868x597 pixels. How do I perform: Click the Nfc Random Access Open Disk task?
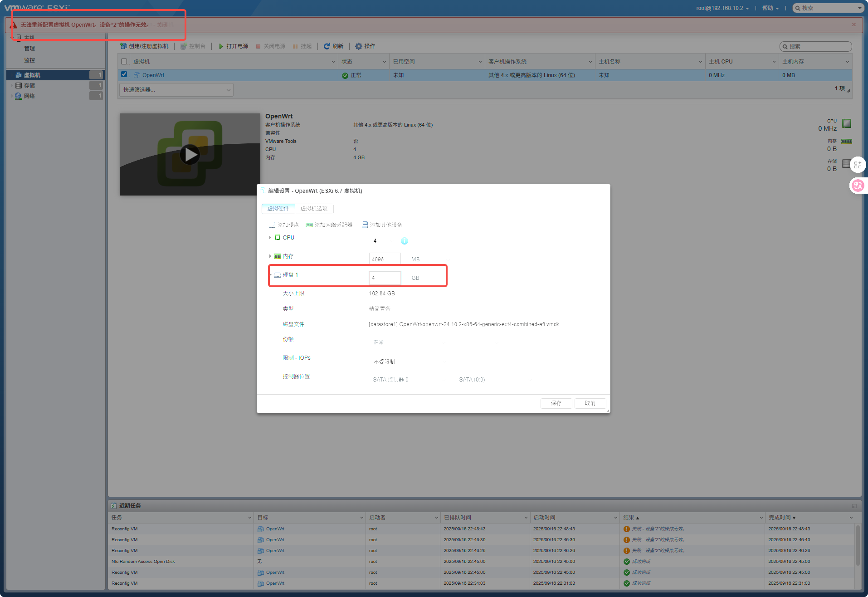pos(143,562)
